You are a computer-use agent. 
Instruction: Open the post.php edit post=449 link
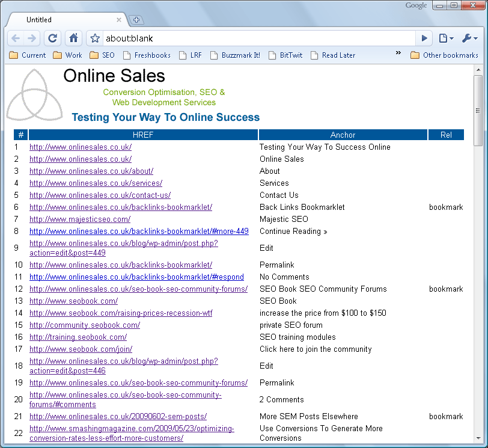pos(124,248)
